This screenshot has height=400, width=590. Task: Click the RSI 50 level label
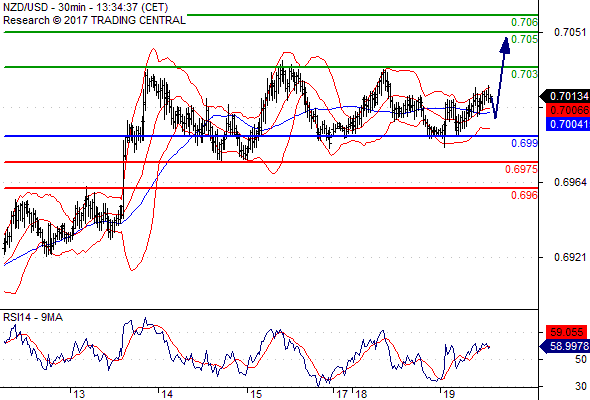(581, 359)
